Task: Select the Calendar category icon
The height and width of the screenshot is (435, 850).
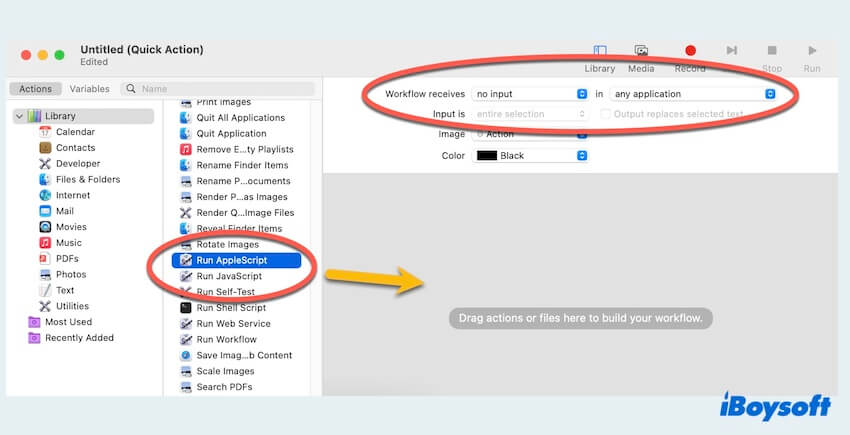Action: [45, 132]
